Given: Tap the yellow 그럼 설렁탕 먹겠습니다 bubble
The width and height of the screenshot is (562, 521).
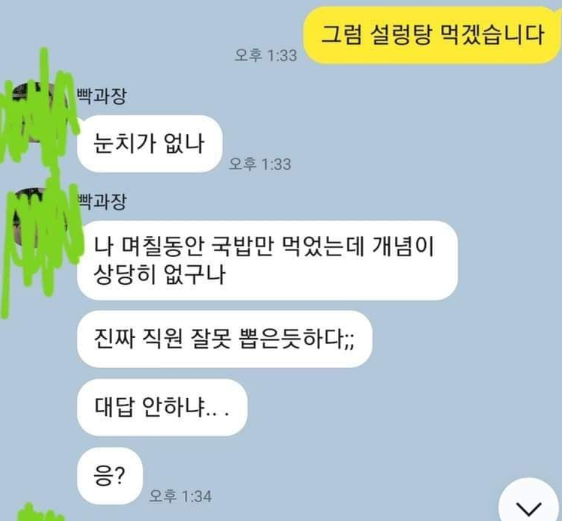Looking at the screenshot, I should pos(432,35).
